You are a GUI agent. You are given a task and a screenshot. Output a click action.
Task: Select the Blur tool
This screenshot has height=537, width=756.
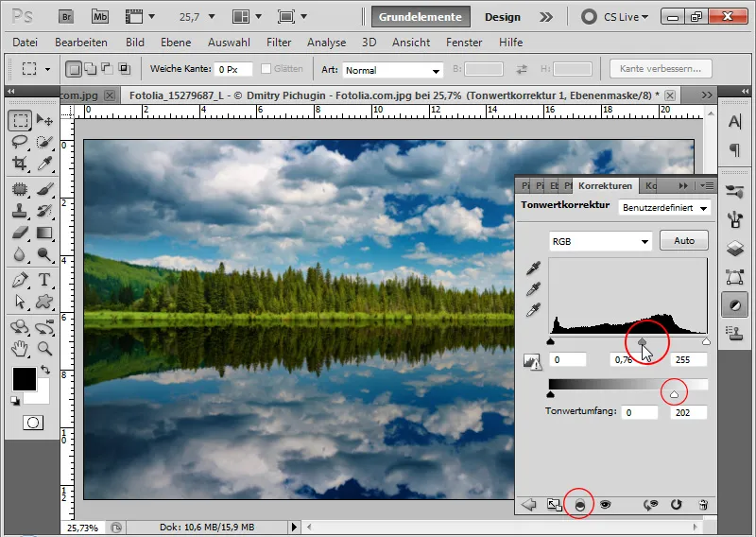click(x=20, y=254)
